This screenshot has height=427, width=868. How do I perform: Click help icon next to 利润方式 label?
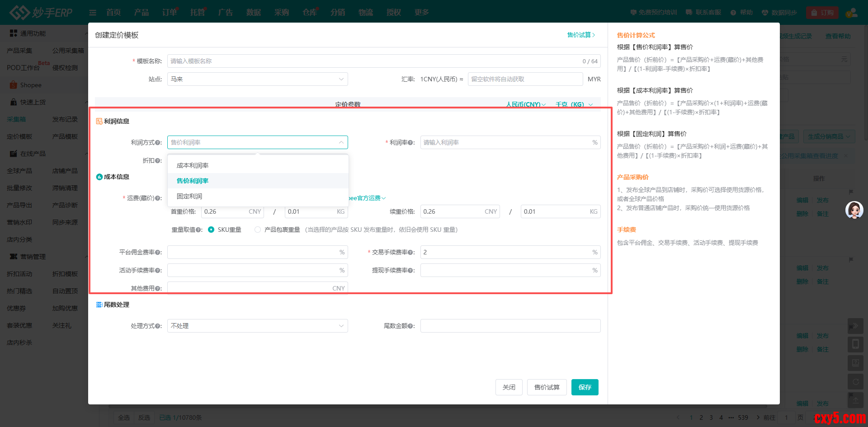point(158,143)
